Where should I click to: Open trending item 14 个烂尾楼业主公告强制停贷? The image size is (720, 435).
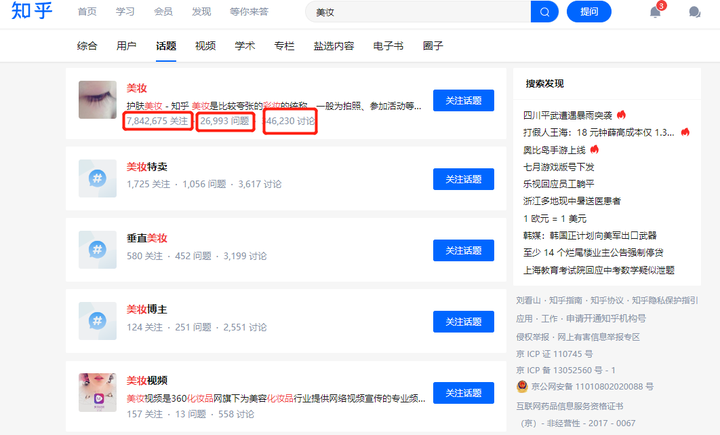593,252
